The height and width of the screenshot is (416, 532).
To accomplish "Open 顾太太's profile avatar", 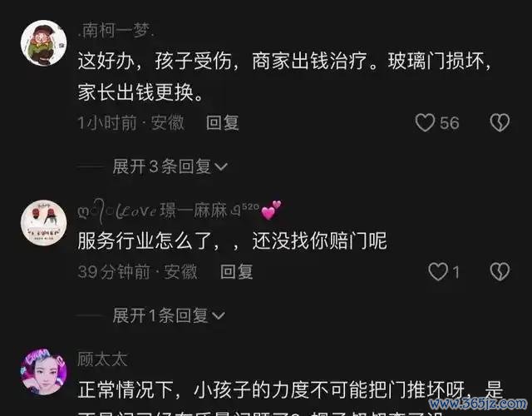I will pyautogui.click(x=44, y=372).
